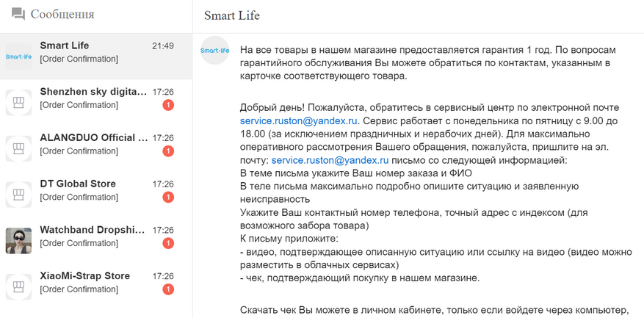Click the Shenzhen sky digital store avatar icon
Screen dimensions: 644x318
tap(18, 103)
